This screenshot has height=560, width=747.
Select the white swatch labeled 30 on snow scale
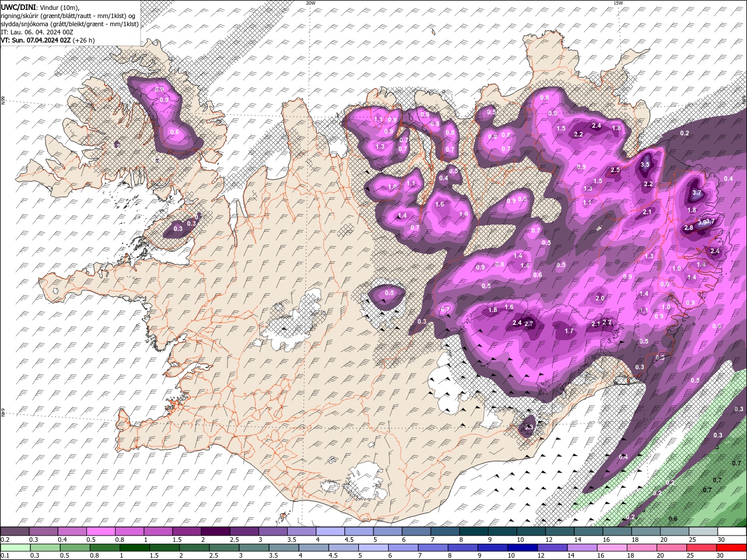pyautogui.click(x=732, y=531)
